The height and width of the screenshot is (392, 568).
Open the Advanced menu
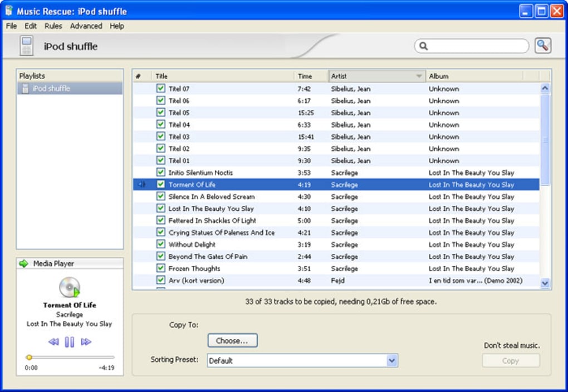(x=86, y=26)
